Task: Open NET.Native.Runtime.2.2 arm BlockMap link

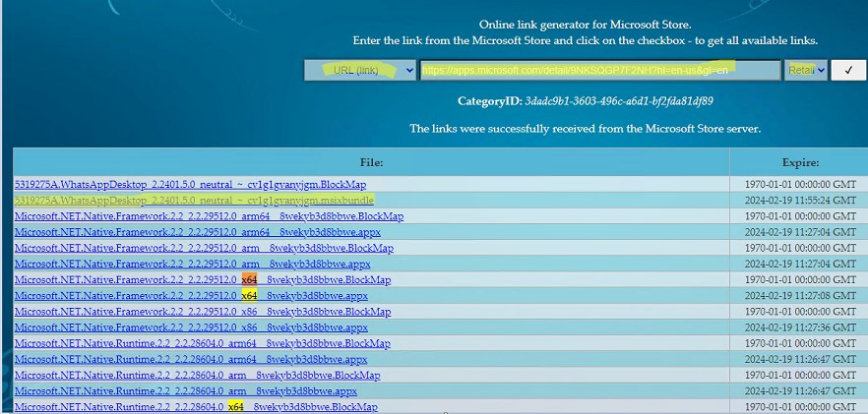Action: tap(197, 376)
